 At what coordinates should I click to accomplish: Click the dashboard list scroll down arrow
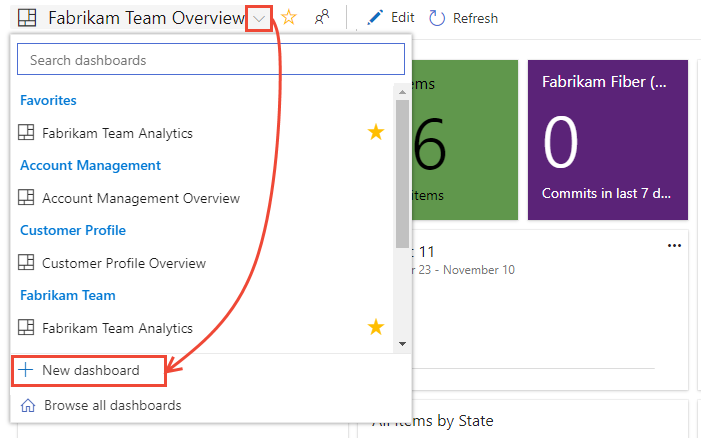coord(402,344)
